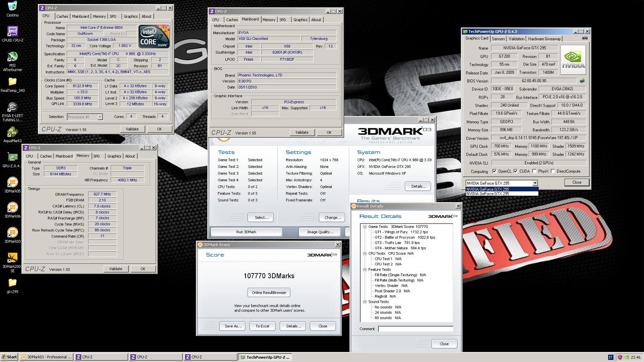Select GT4 - Mother Nature result row
This screenshot has height=362, width=644.
click(400, 248)
